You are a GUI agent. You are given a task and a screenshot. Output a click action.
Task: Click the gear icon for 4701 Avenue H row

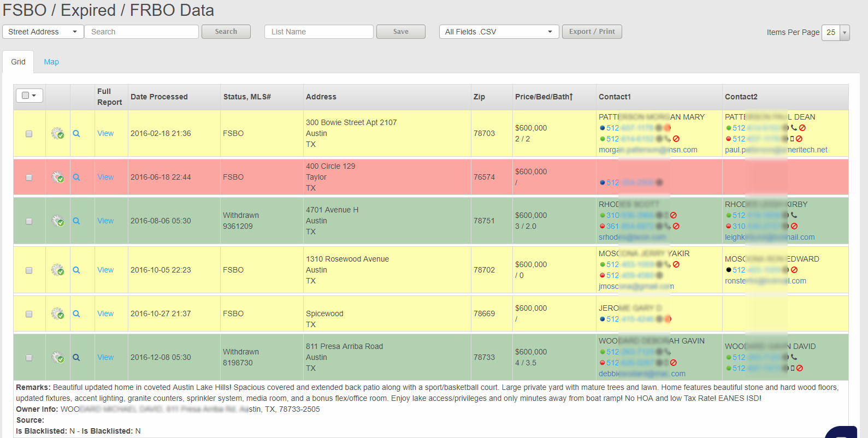point(57,221)
